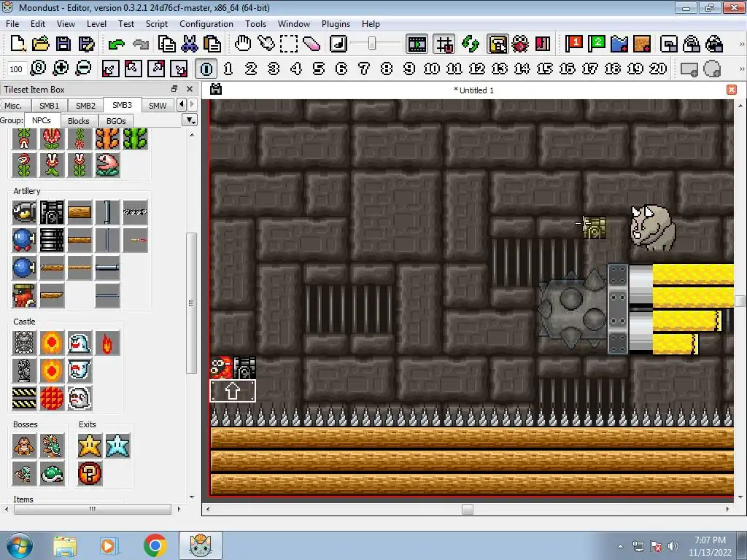The height and width of the screenshot is (560, 747).
Task: Float the Tileset Item Box panel
Action: (x=174, y=89)
